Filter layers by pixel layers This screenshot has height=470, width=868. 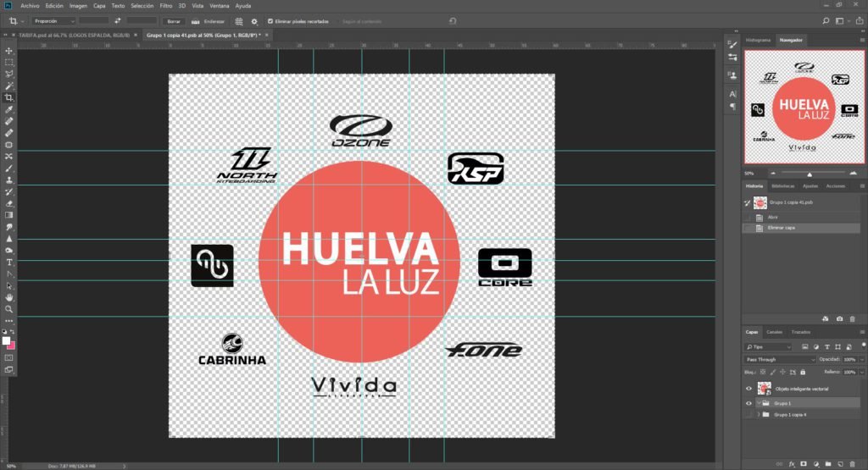805,346
